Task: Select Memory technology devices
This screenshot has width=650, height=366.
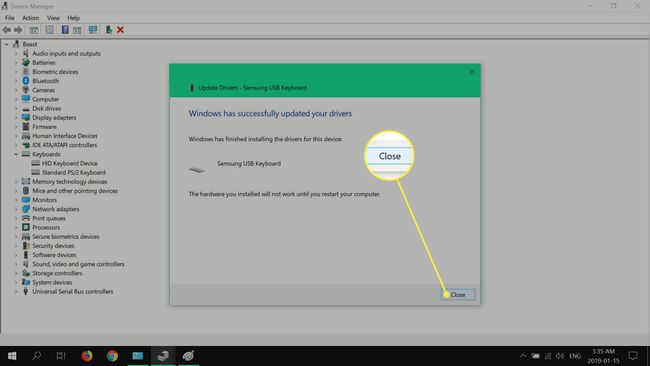Action: click(69, 182)
